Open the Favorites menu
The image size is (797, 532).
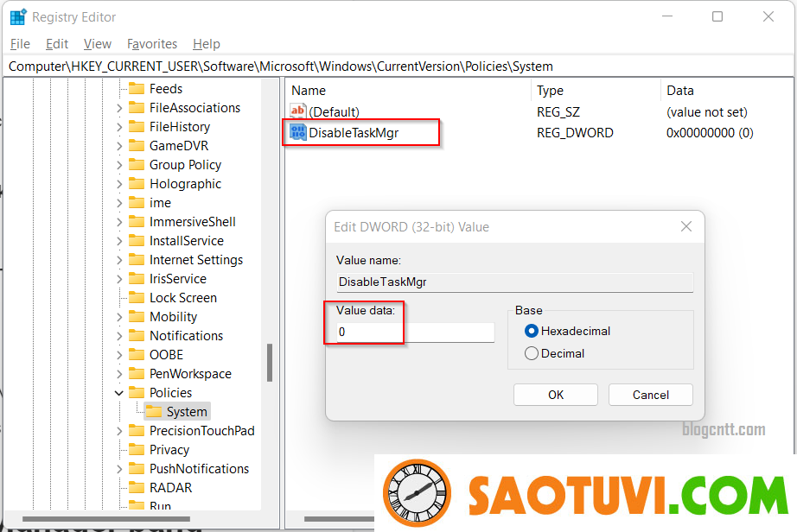click(151, 44)
